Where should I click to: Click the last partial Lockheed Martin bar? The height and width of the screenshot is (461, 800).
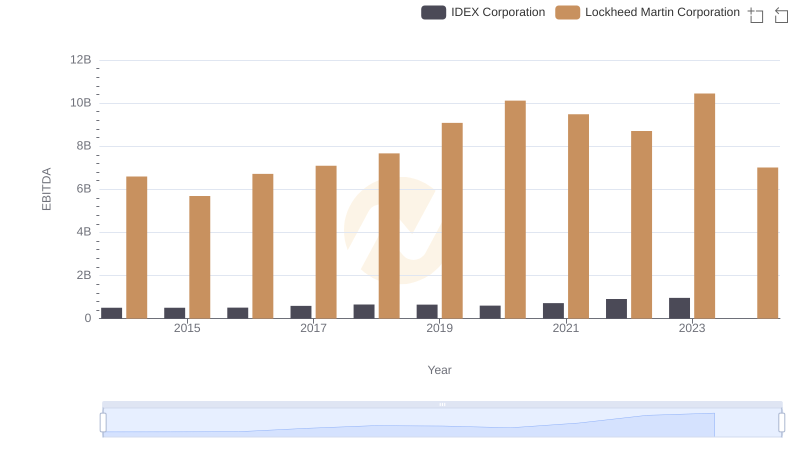pos(767,243)
